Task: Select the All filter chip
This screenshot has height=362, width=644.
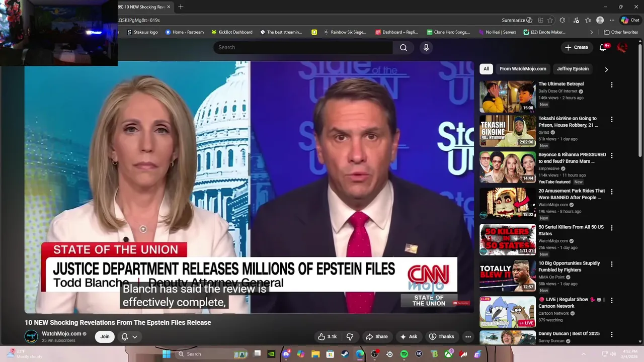Action: [486, 69]
